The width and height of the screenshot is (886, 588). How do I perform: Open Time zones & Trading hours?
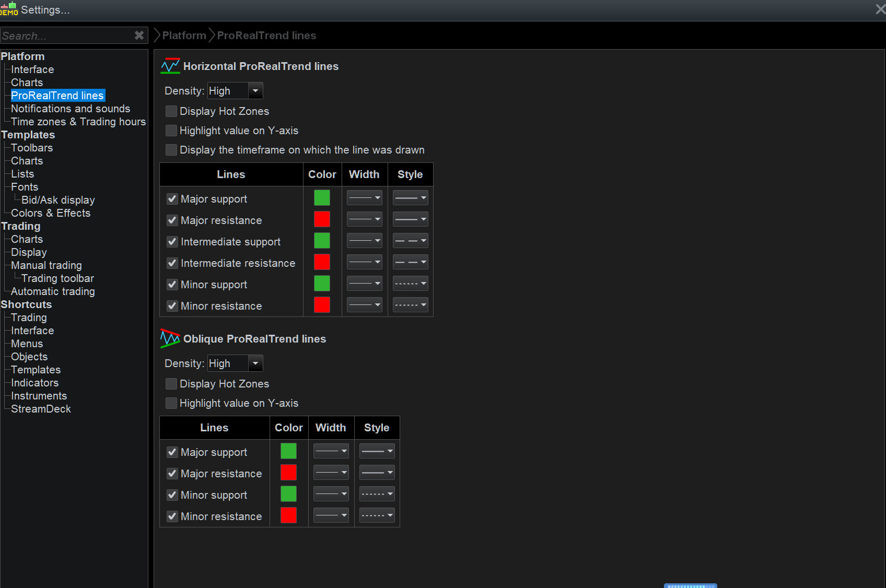click(78, 122)
